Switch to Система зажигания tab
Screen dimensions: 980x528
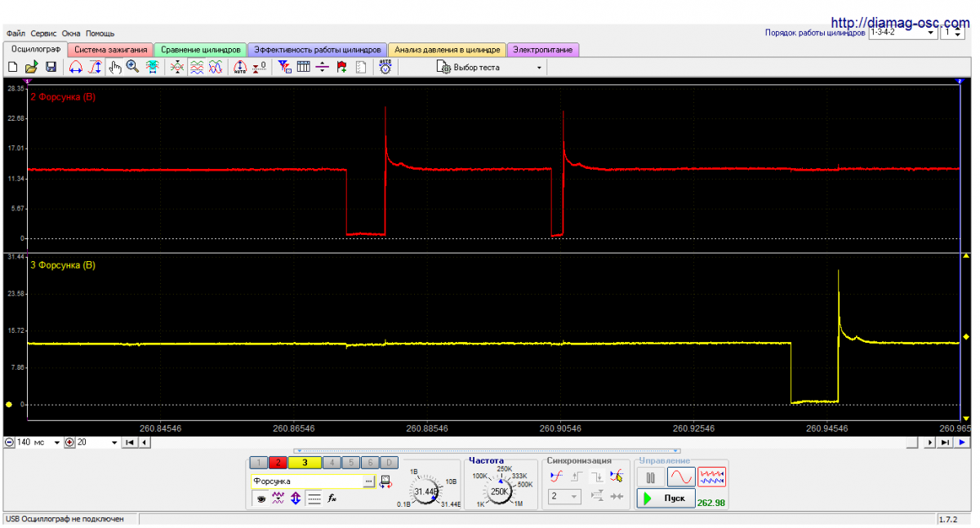(x=111, y=50)
